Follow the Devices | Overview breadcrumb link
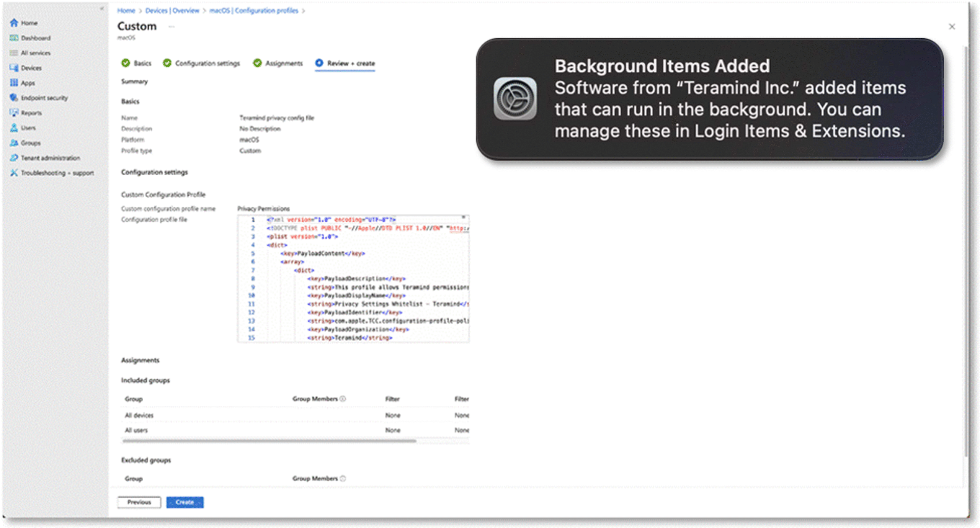 pos(172,10)
